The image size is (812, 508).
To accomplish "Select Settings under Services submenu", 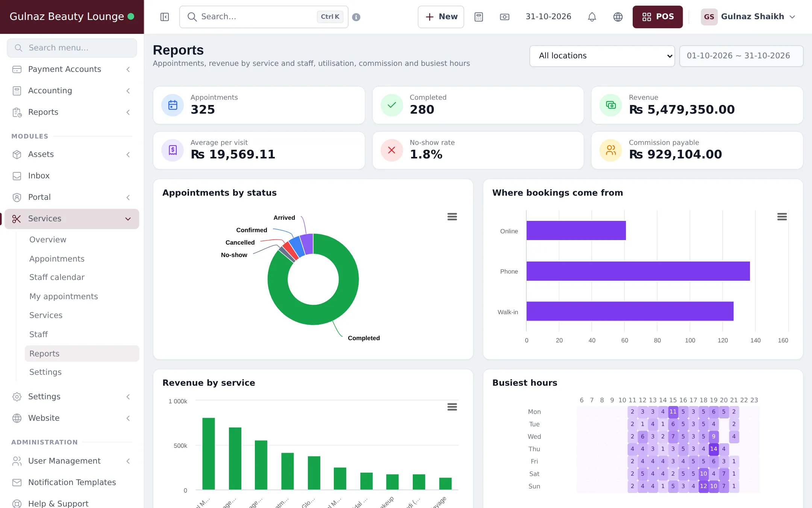I will (x=45, y=372).
